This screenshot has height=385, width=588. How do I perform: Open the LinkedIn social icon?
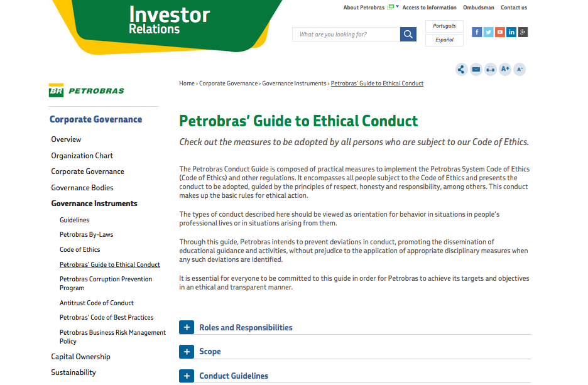[511, 32]
